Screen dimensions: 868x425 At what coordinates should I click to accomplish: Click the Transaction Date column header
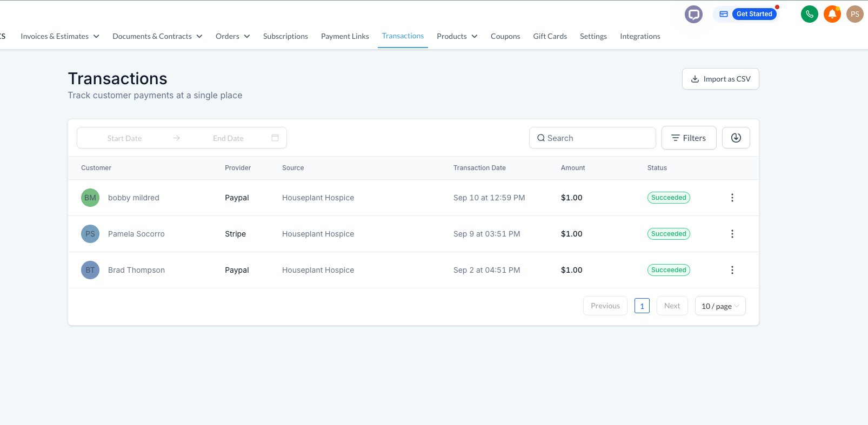(479, 168)
